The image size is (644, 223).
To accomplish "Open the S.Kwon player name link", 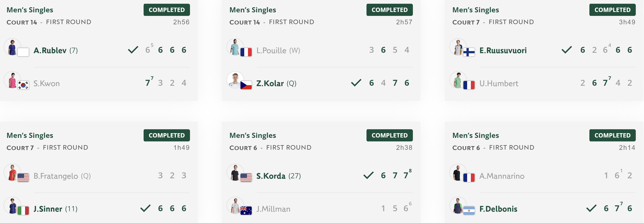I will pos(46,83).
